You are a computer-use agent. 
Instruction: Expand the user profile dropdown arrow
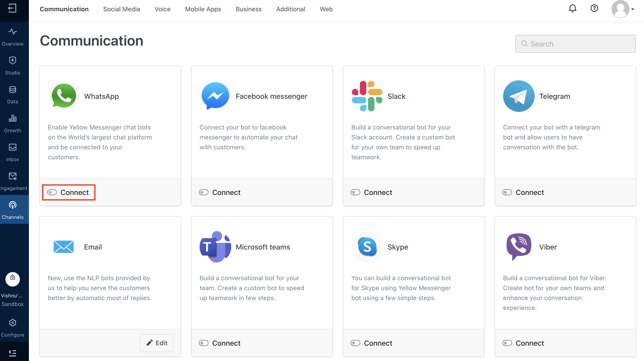pyautogui.click(x=633, y=9)
